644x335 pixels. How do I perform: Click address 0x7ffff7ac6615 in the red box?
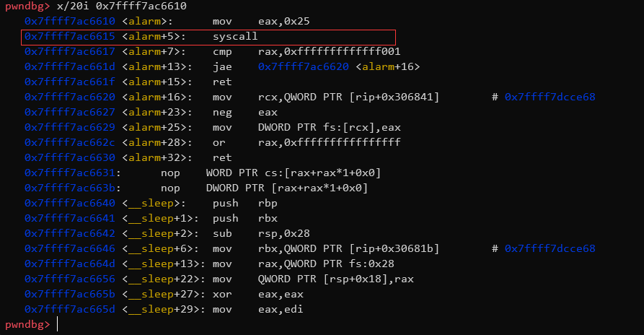[70, 37]
